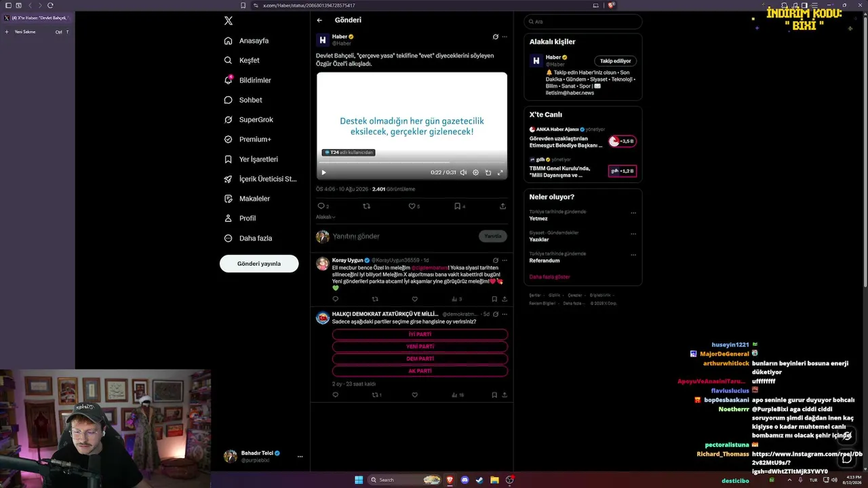The image size is (868, 488).
Task: Click the Yanıtla reply button
Action: click(x=493, y=237)
